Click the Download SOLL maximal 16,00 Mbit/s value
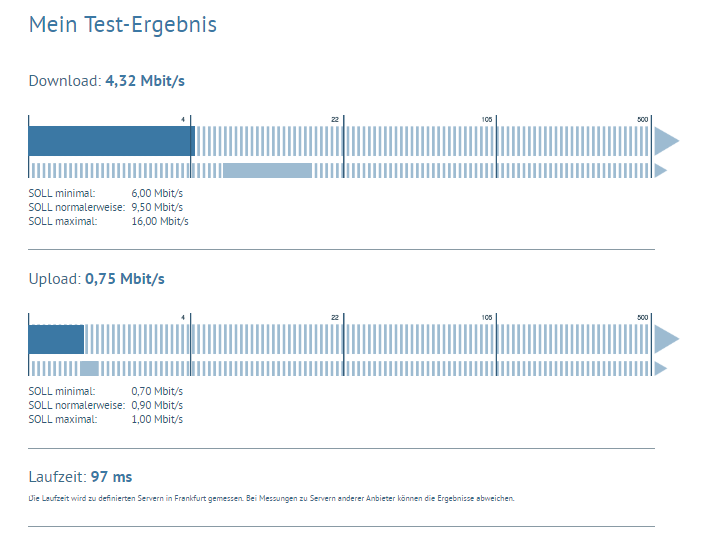The width and height of the screenshot is (705, 533). click(x=160, y=221)
